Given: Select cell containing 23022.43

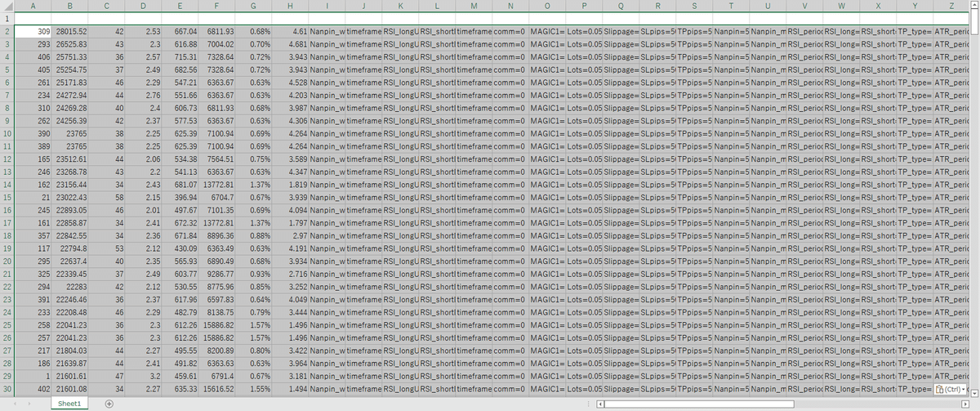Looking at the screenshot, I should coord(70,197).
